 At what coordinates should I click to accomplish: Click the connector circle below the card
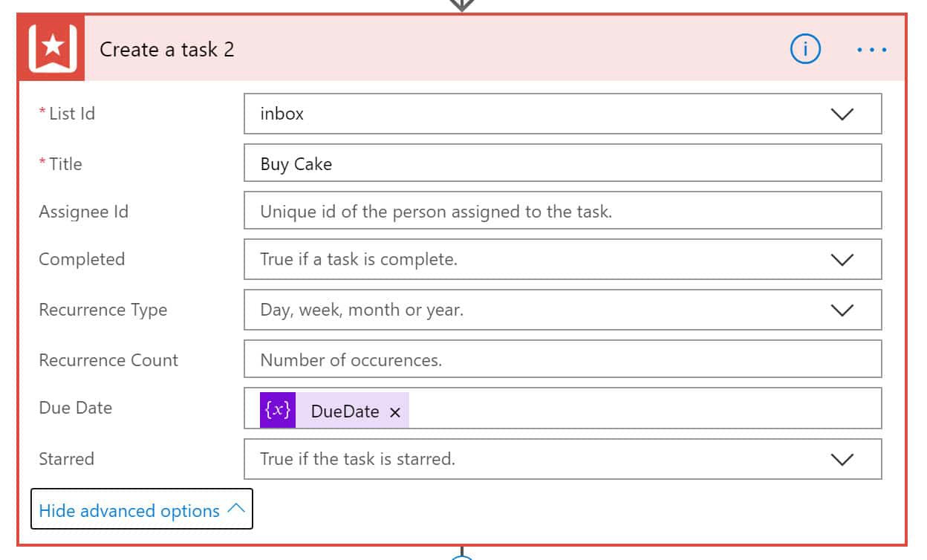click(462, 556)
